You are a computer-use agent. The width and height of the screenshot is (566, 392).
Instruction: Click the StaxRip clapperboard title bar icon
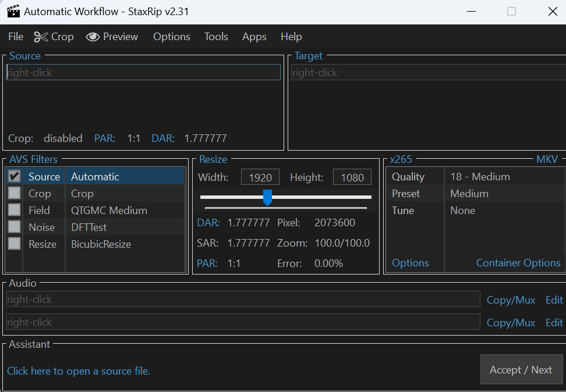[13, 12]
